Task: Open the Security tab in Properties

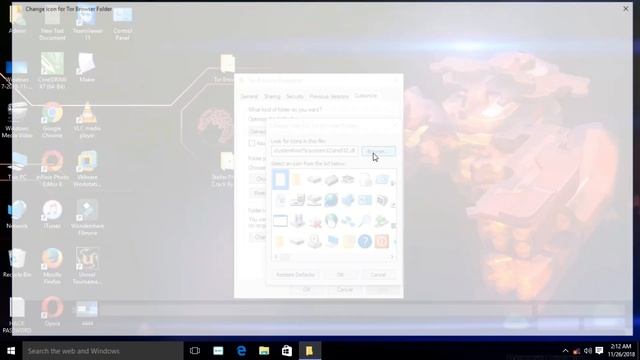Action: point(295,96)
